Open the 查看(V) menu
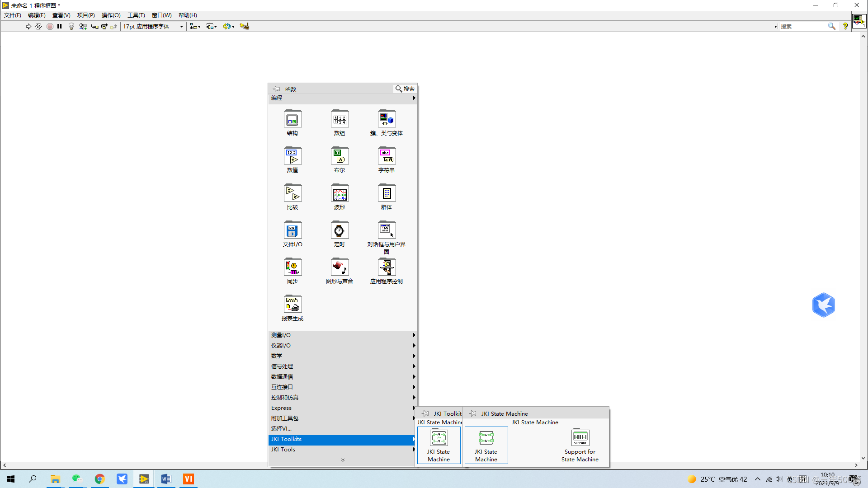 (x=61, y=15)
